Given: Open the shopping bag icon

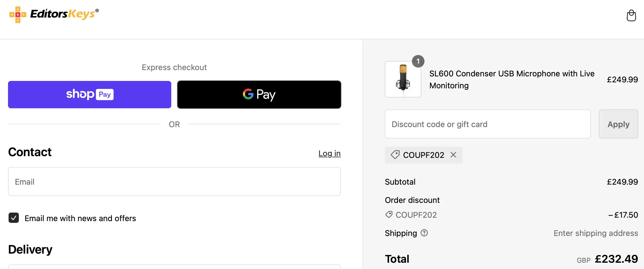Looking at the screenshot, I should click(631, 15).
